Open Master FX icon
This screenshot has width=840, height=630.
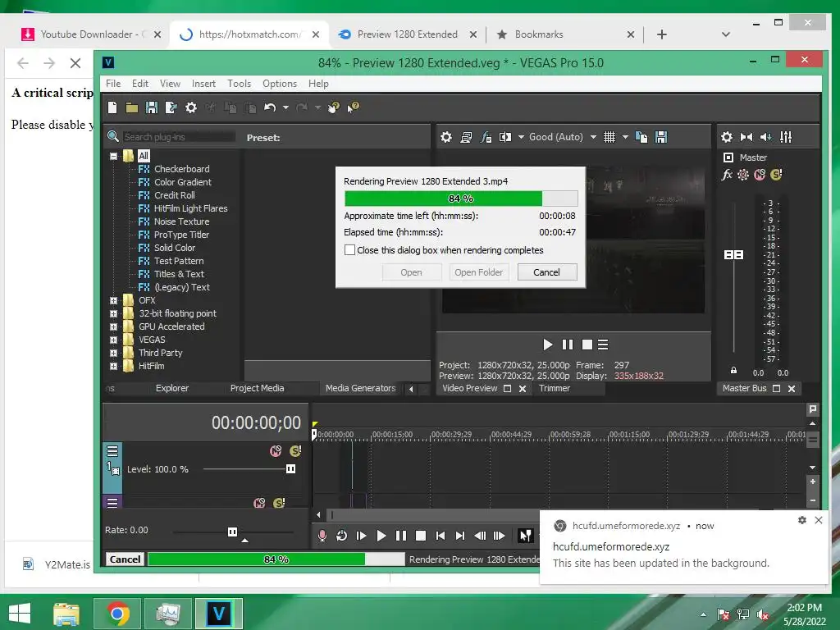tap(727, 175)
